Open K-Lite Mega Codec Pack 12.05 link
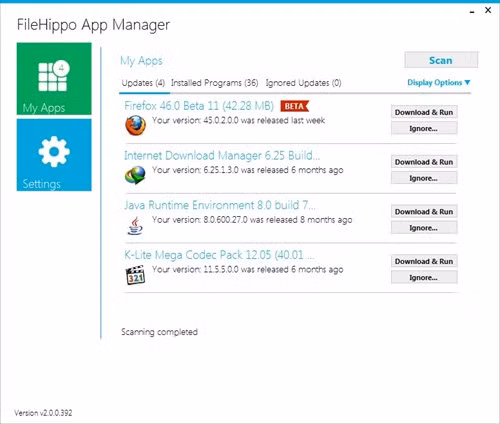The width and height of the screenshot is (500, 424). tap(219, 255)
